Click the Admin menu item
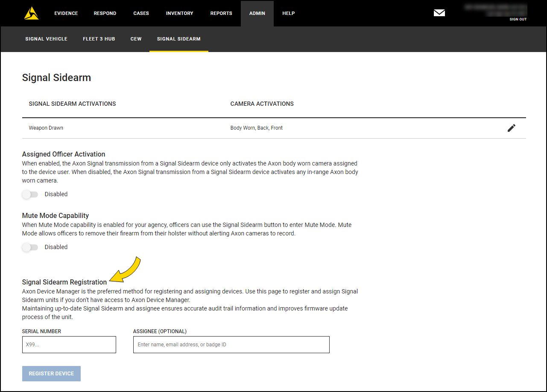This screenshot has height=392, width=547. coord(257,13)
